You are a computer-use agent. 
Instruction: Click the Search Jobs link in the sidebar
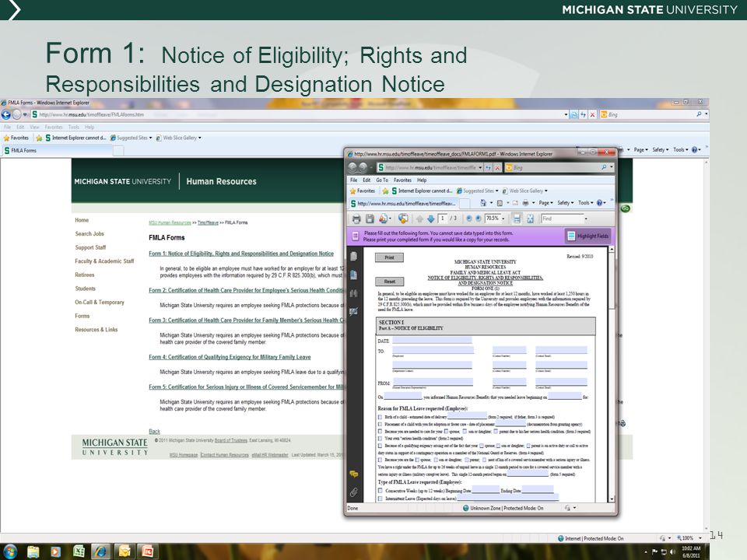[89, 234]
